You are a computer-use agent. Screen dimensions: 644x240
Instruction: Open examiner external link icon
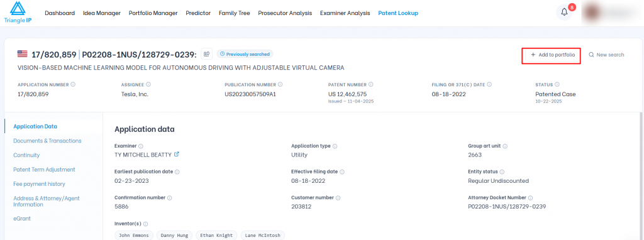(x=177, y=155)
